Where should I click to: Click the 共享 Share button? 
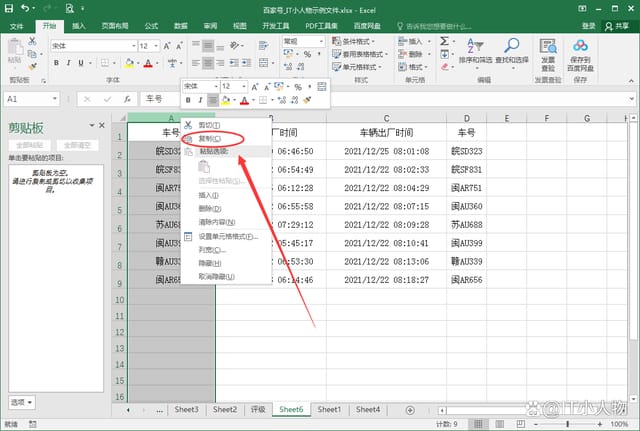point(617,26)
